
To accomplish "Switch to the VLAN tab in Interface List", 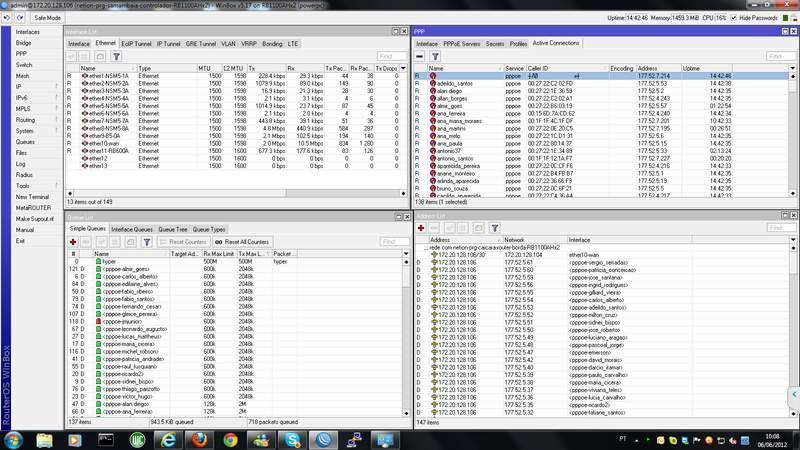I will click(x=228, y=44).
